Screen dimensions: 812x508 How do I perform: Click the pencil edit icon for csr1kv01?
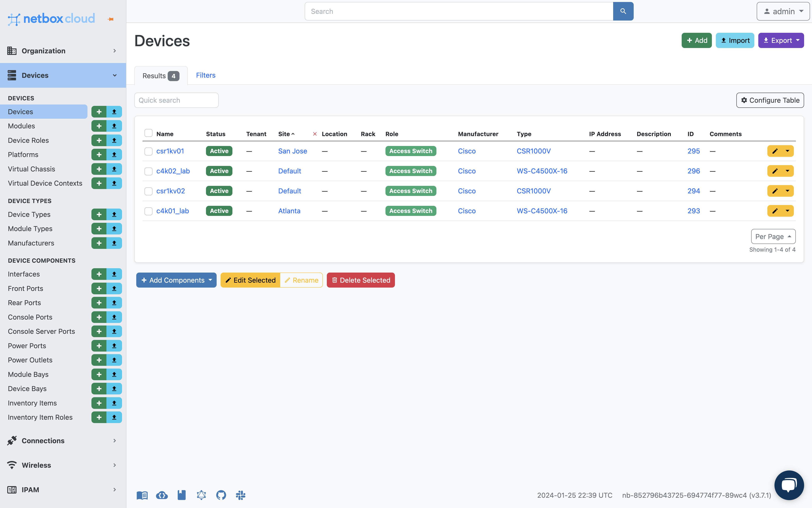[775, 151]
